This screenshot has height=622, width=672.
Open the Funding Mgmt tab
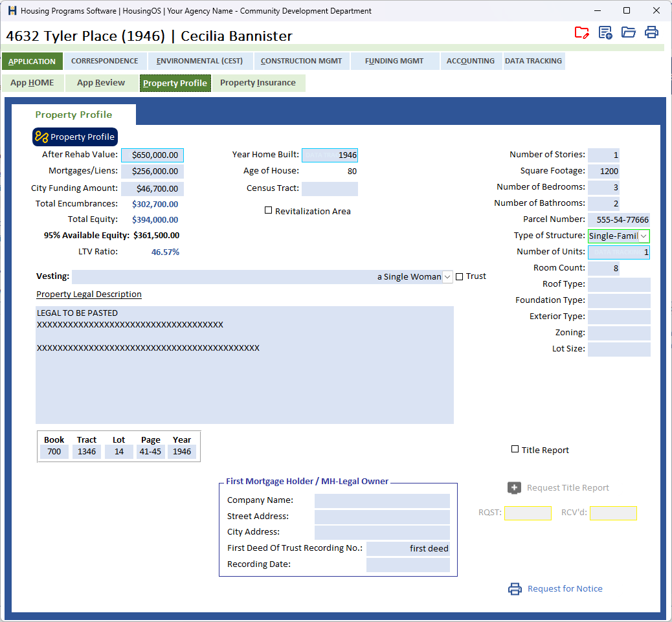click(394, 61)
